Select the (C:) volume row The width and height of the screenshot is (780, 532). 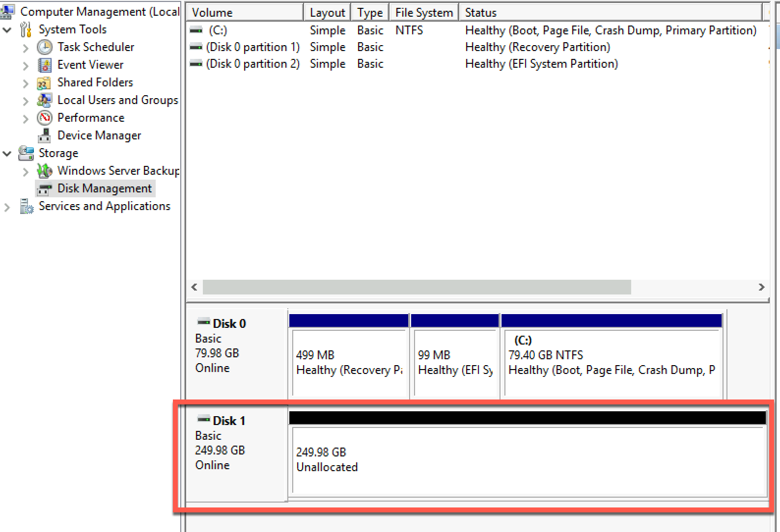coord(477,30)
